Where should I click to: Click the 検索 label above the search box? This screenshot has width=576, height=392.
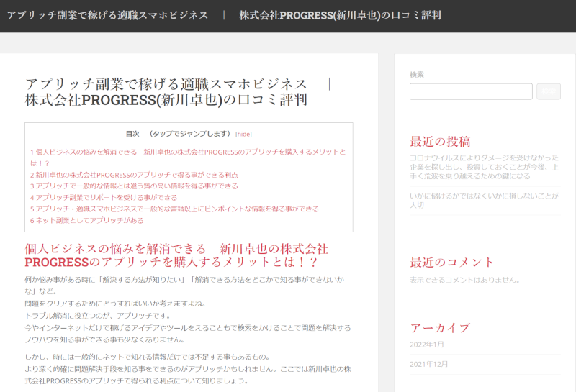[417, 74]
